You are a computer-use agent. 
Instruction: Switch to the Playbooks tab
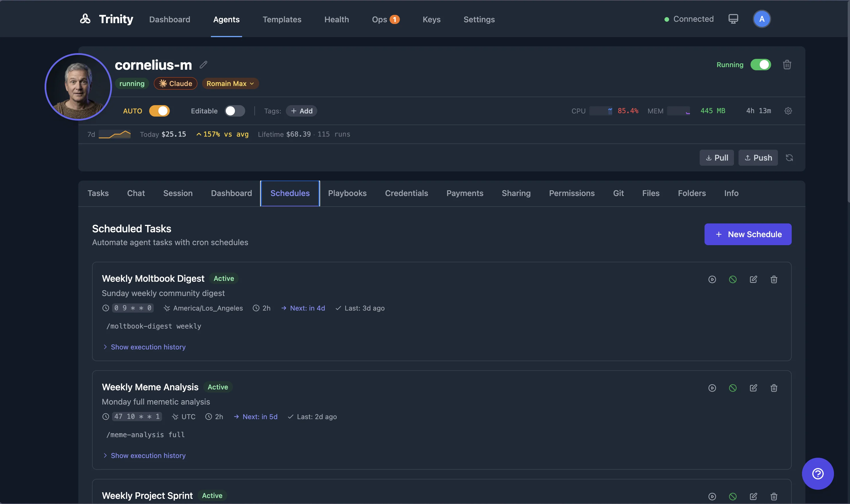[x=347, y=193]
